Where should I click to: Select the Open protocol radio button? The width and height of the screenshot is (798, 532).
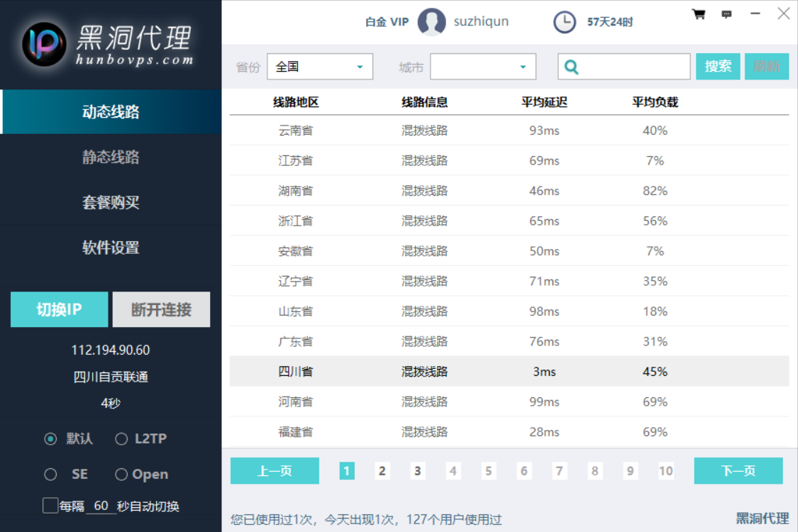(121, 475)
